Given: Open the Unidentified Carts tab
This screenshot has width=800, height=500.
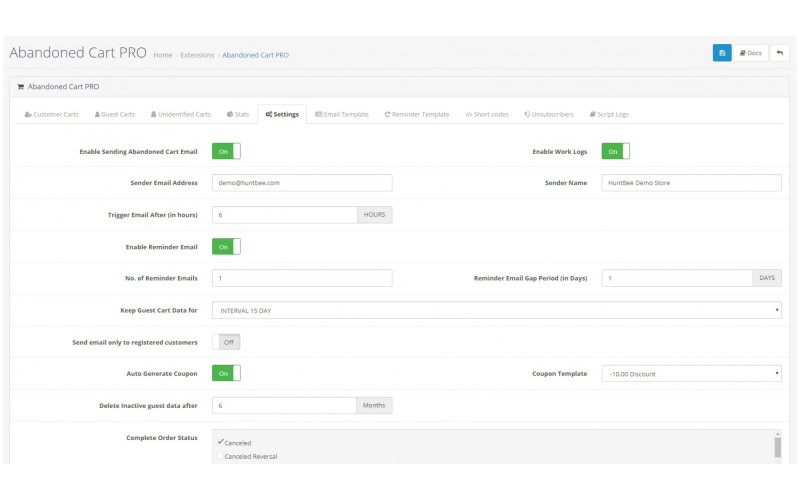Looking at the screenshot, I should click(181, 115).
